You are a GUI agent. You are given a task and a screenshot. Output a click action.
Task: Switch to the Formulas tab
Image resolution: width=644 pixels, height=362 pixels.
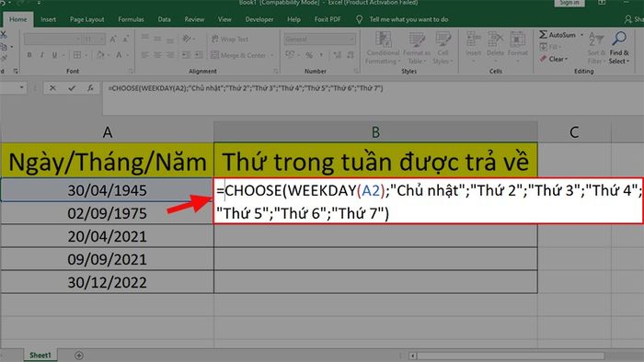click(x=131, y=19)
